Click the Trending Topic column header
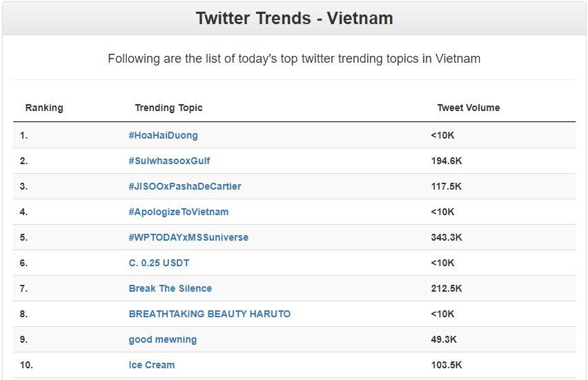Image resolution: width=588 pixels, height=380 pixels. (169, 108)
